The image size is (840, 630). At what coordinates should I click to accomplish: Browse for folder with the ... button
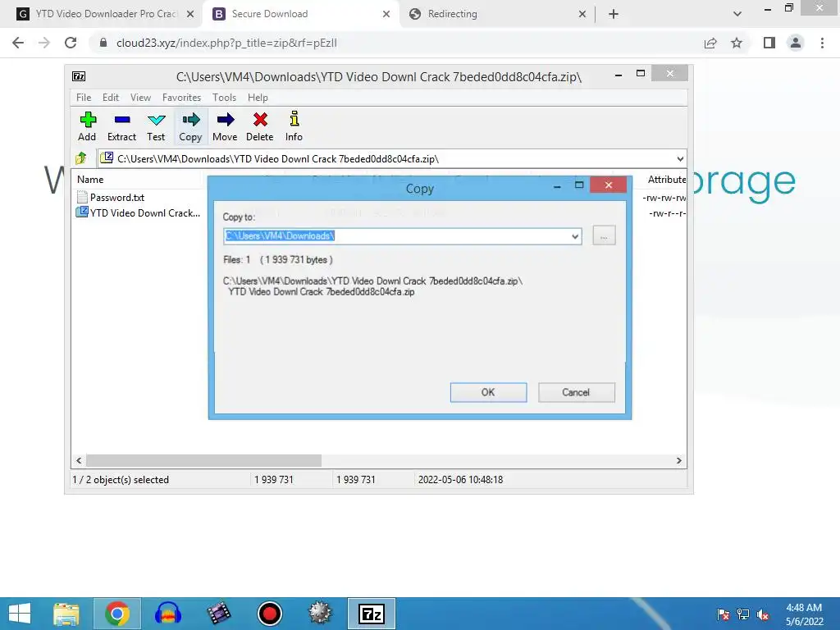coord(604,235)
